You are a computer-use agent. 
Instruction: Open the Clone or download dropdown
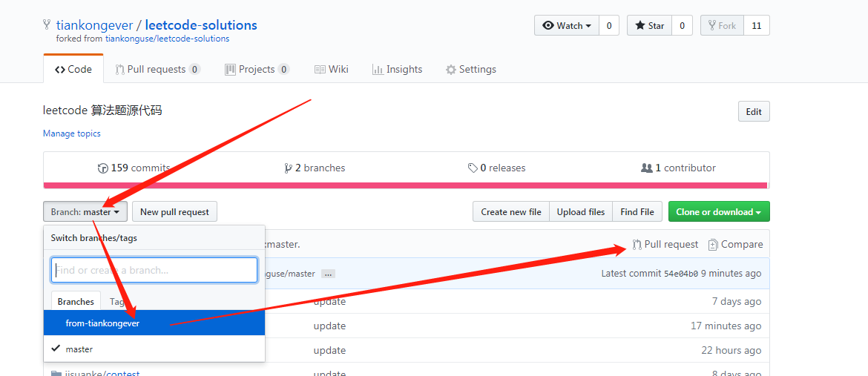point(719,211)
